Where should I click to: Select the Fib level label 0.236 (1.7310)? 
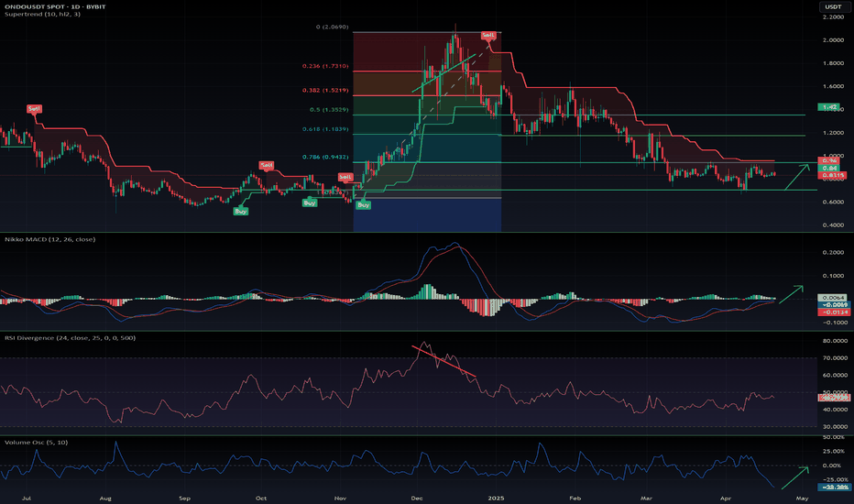[x=325, y=66]
